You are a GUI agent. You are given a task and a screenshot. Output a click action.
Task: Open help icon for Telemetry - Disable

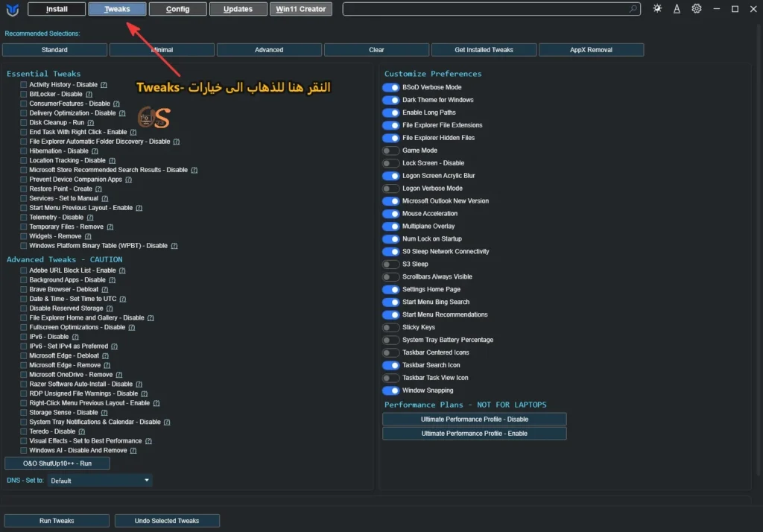(90, 218)
